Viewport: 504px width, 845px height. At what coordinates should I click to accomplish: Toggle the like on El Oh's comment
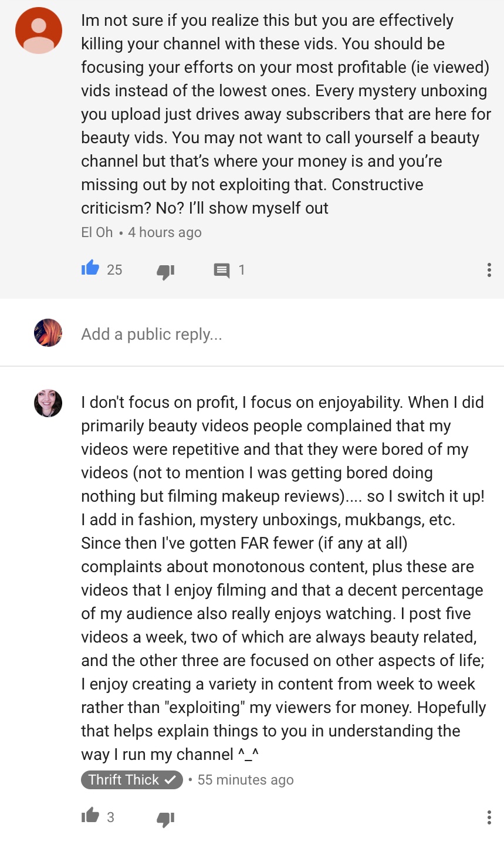point(90,269)
